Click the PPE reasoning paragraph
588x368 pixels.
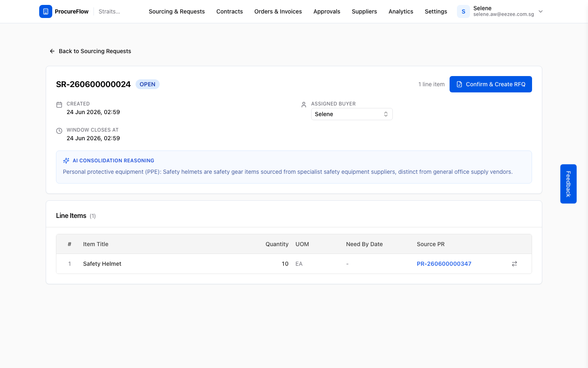(287, 172)
